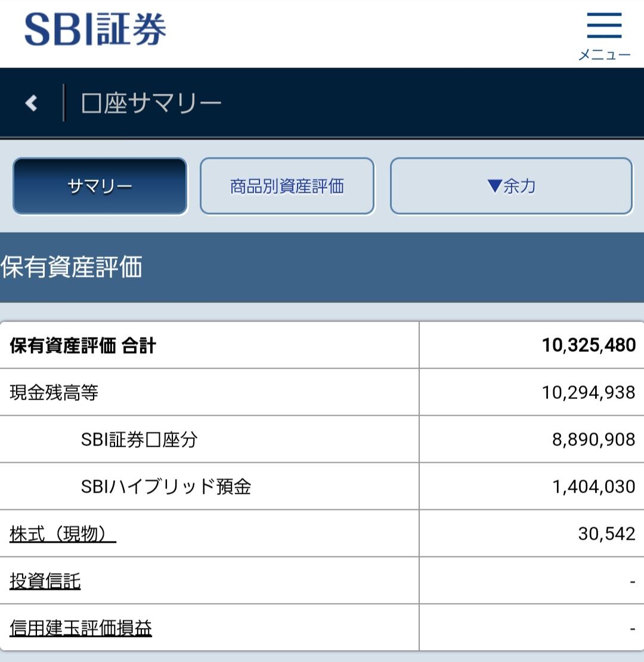Image resolution: width=644 pixels, height=662 pixels.
Task: Expand the ▼余力 dropdown
Action: point(511,186)
